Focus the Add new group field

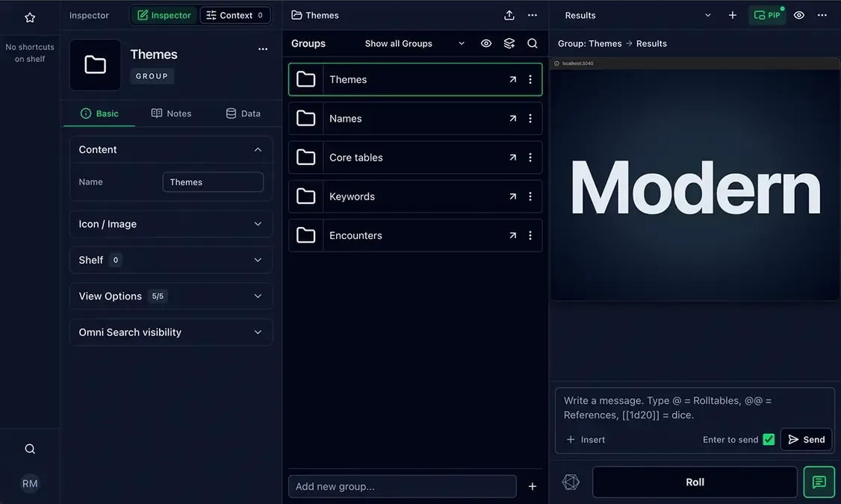point(403,486)
